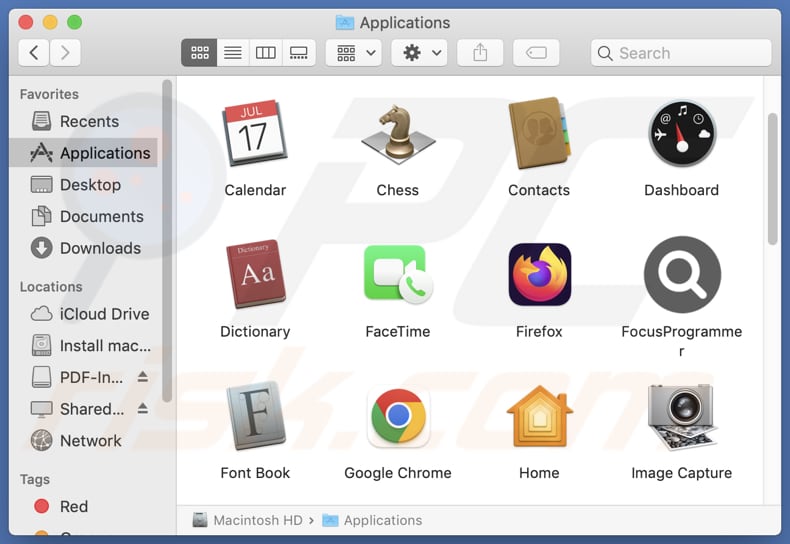The height and width of the screenshot is (544, 790).
Task: Click the FocusProgrammer name label
Action: (682, 341)
